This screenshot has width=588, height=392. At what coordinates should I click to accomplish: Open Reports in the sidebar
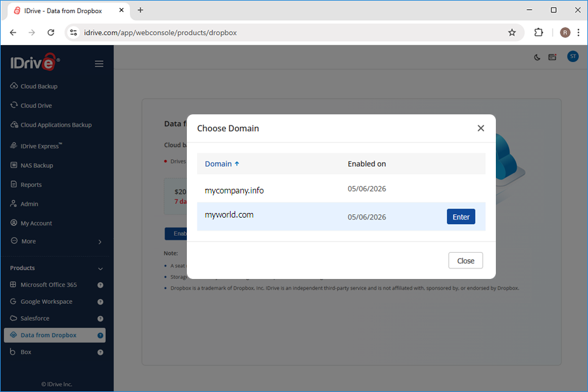(31, 184)
